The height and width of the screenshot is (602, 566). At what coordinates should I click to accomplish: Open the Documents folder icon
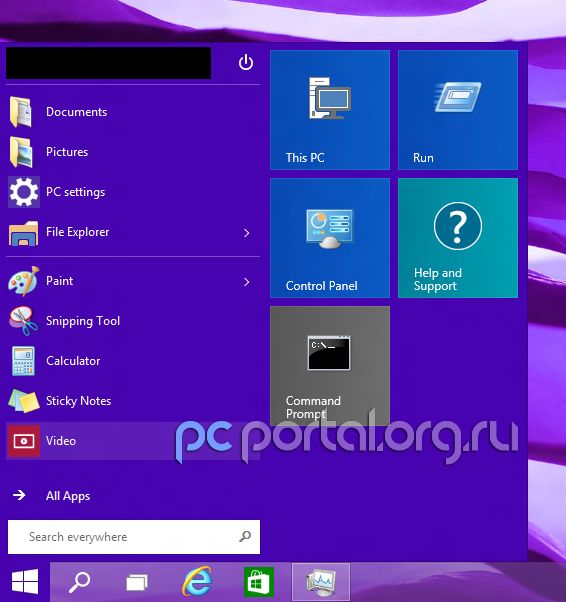[x=21, y=112]
